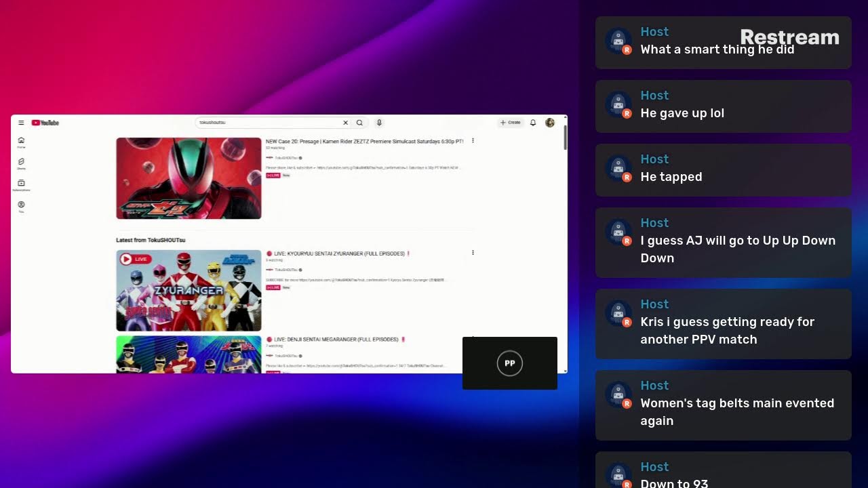This screenshot has width=868, height=488.
Task: Click the YouTube page scrollbar thumb
Action: (565, 138)
